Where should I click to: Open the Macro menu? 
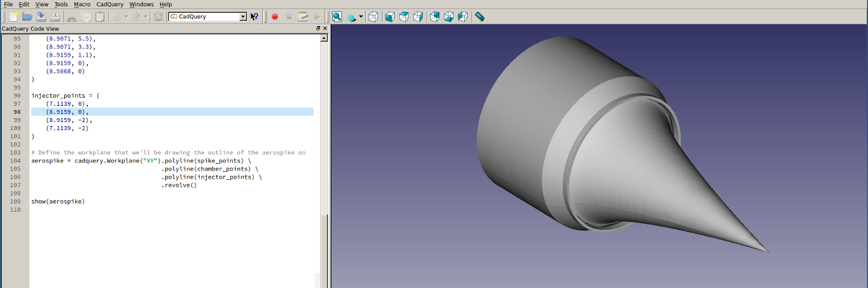82,4
